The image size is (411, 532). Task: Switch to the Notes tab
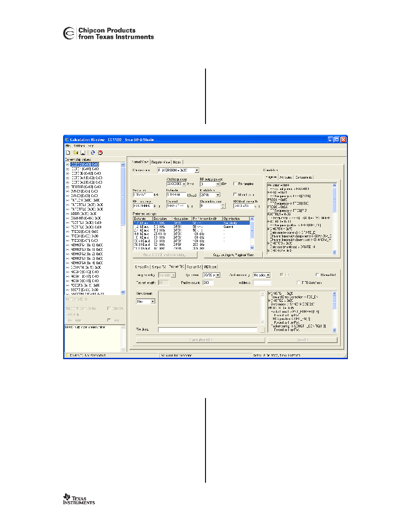tap(177, 162)
